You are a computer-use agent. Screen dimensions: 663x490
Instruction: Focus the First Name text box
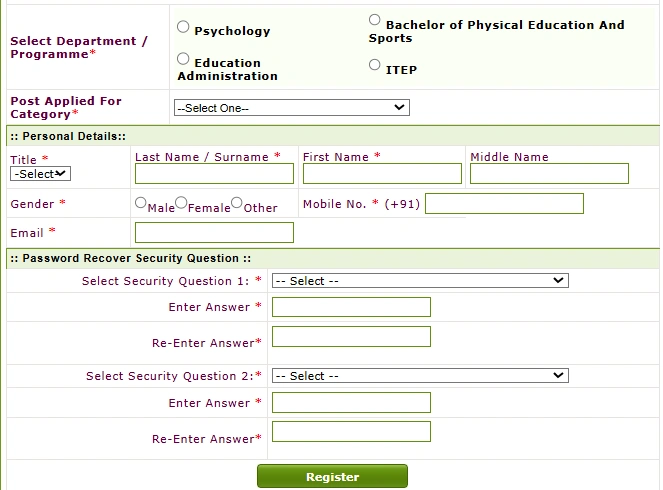(x=382, y=174)
